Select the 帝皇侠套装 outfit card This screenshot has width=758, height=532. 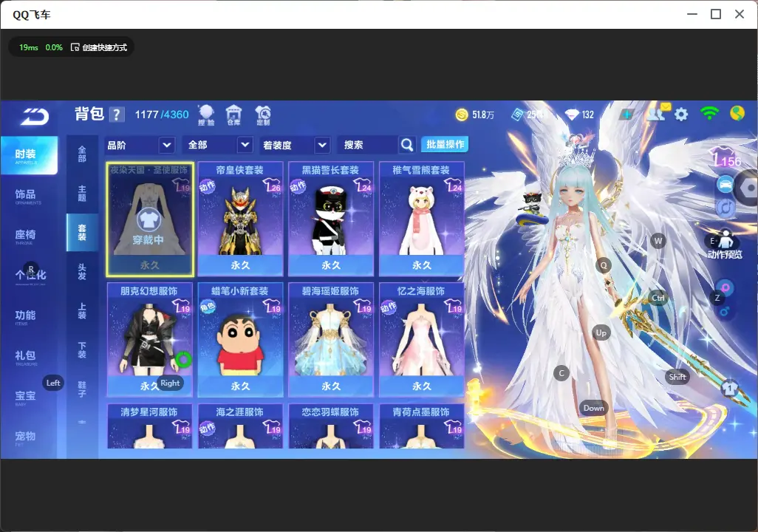[240, 219]
